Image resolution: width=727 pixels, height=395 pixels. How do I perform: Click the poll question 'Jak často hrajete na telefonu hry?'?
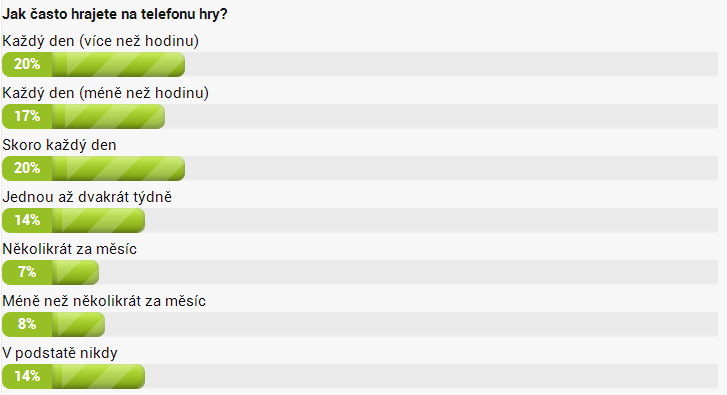pyautogui.click(x=115, y=14)
